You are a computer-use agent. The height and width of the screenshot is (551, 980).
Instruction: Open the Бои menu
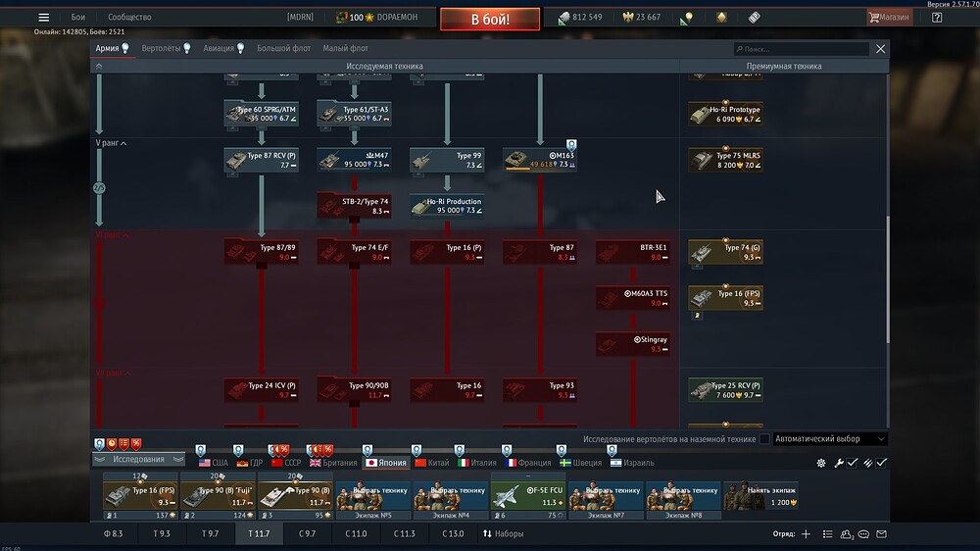[78, 18]
